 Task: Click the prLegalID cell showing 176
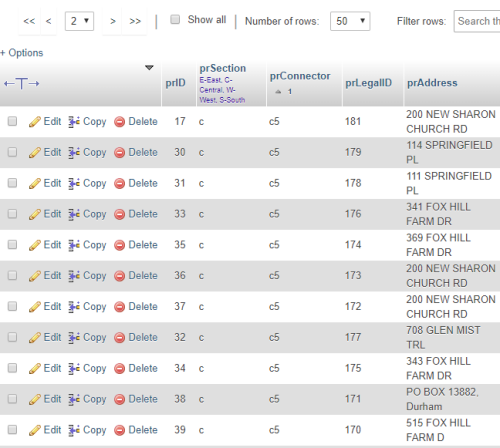373,214
